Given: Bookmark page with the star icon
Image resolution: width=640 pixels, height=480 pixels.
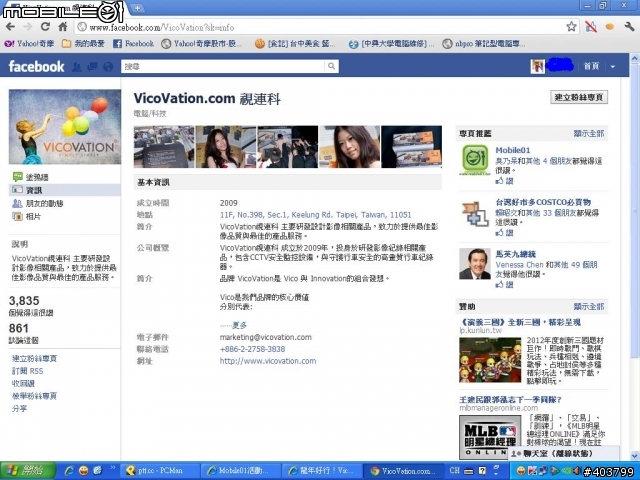Looking at the screenshot, I should click(571, 27).
